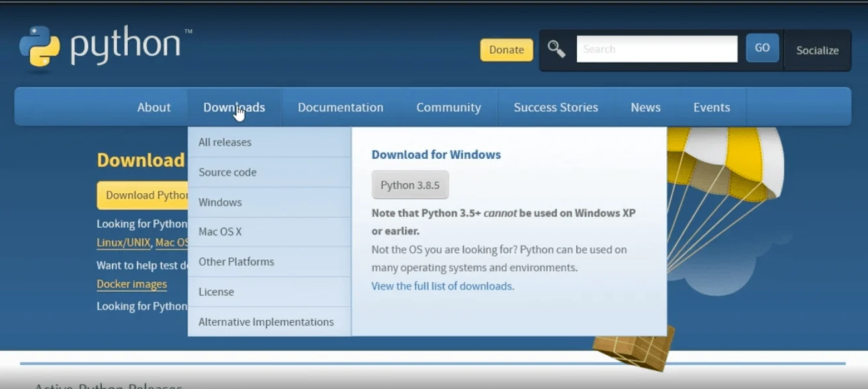Select Source code in Downloads dropdown

tap(269, 172)
